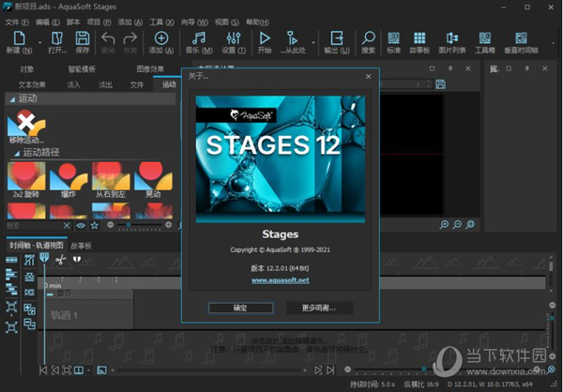This screenshot has width=563, height=392.
Task: Switch to 智能模板 tab
Action: click(82, 68)
